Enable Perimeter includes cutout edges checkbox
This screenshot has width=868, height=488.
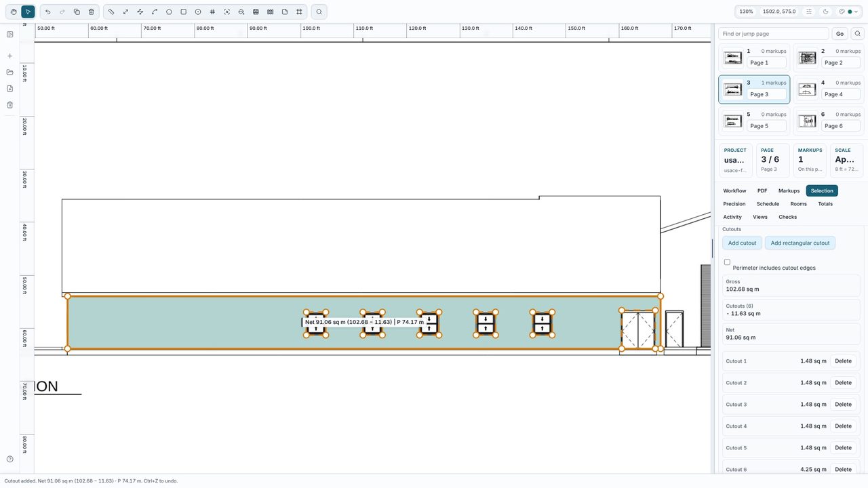727,262
